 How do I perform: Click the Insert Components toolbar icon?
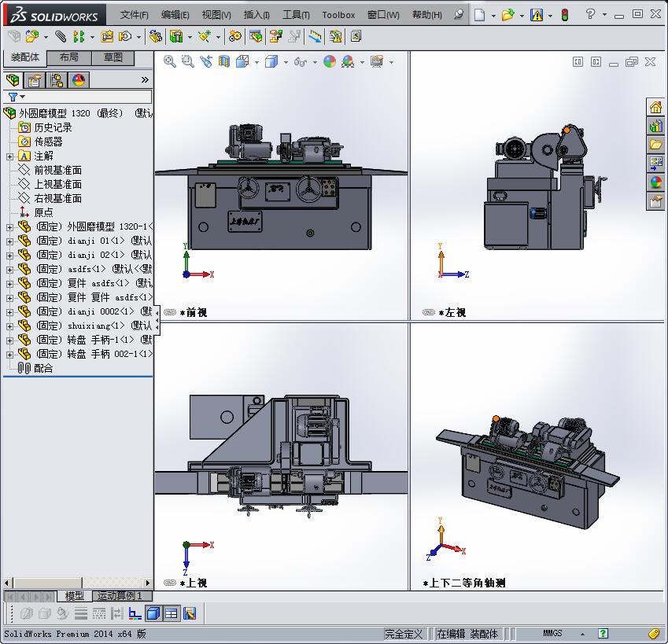point(32,37)
